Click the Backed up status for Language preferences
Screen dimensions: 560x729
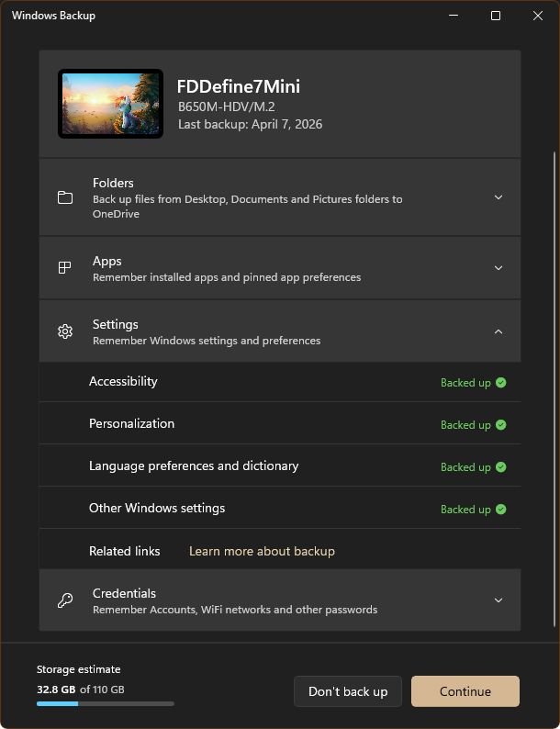(465, 467)
